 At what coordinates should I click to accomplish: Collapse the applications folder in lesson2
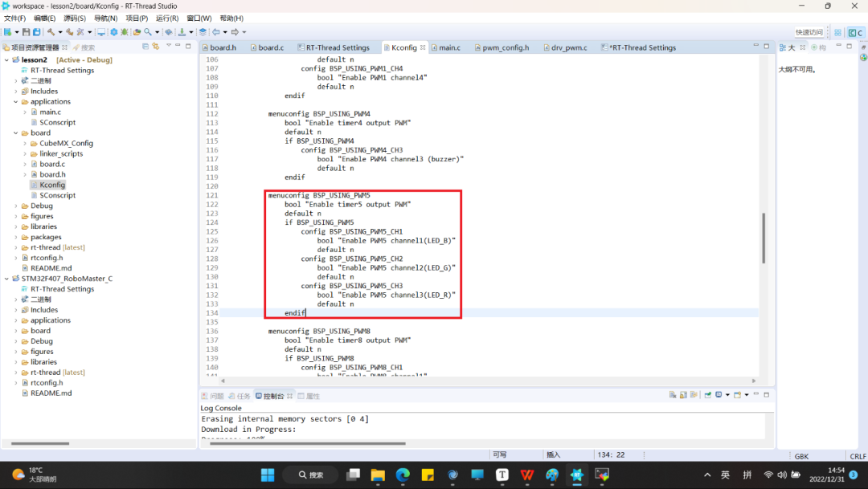[15, 102]
